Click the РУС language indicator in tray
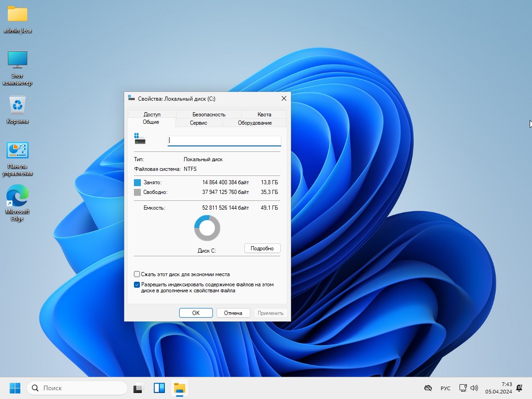 [x=445, y=388]
